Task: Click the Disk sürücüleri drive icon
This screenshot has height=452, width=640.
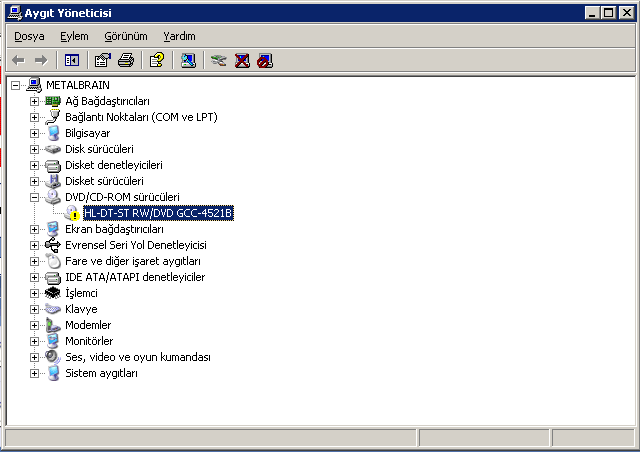Action: [x=53, y=149]
